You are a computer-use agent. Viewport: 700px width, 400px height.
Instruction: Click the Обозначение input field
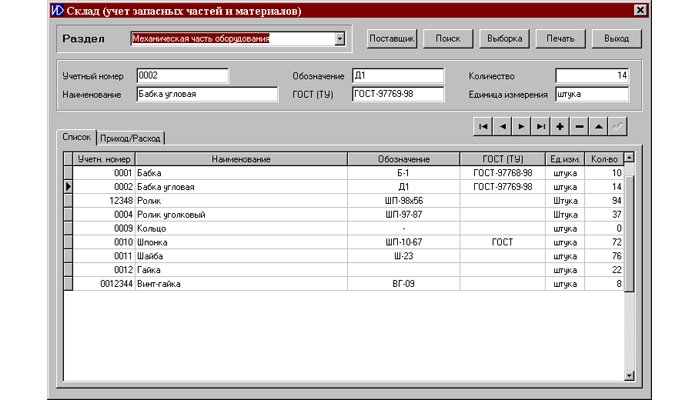(x=398, y=75)
